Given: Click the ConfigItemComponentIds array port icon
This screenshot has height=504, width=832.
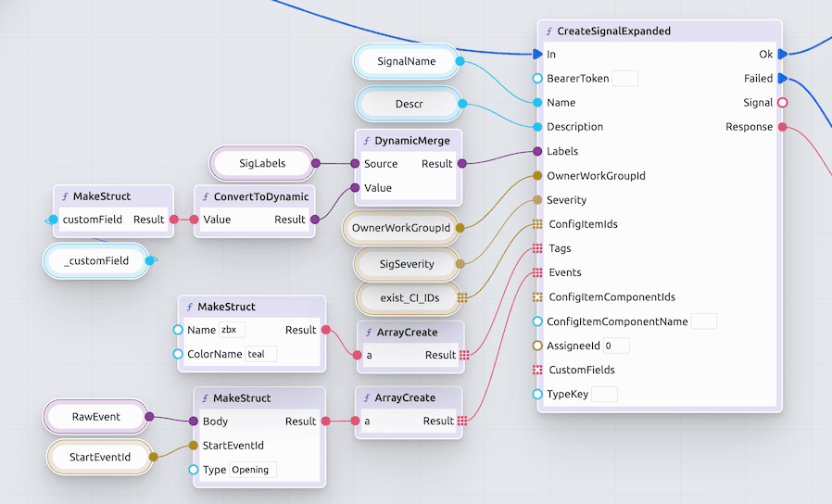Looking at the screenshot, I should click(x=537, y=297).
